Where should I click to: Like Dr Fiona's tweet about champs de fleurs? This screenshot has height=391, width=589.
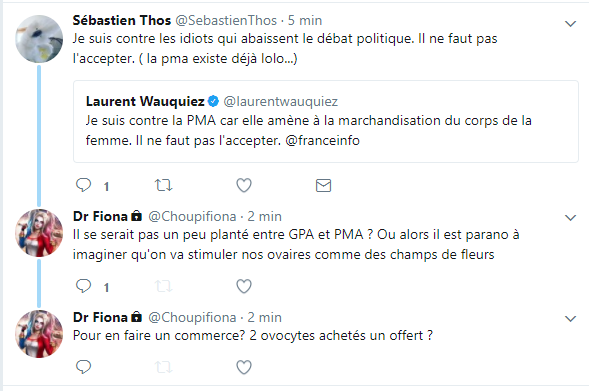point(244,286)
